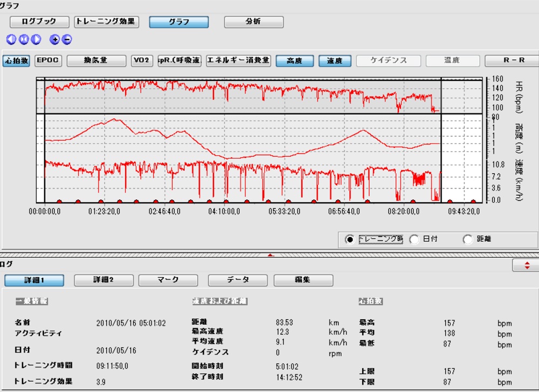The width and height of the screenshot is (539, 392).
Task: Click the blue right arrow graph navigation icon
Action: point(37,39)
